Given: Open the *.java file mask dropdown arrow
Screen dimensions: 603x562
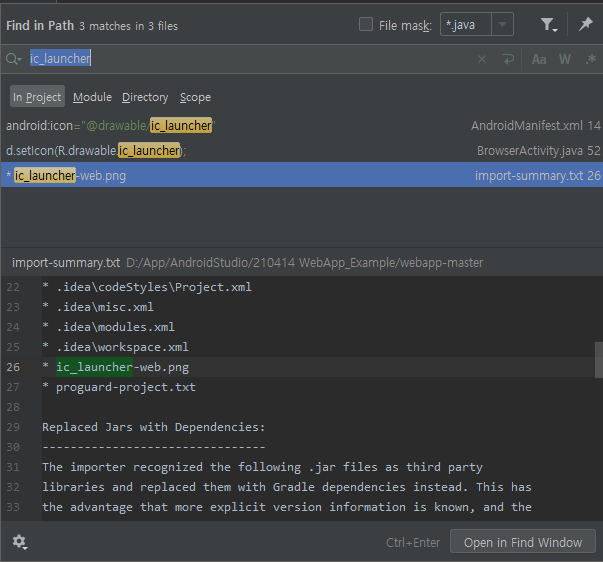Looking at the screenshot, I should (x=502, y=24).
